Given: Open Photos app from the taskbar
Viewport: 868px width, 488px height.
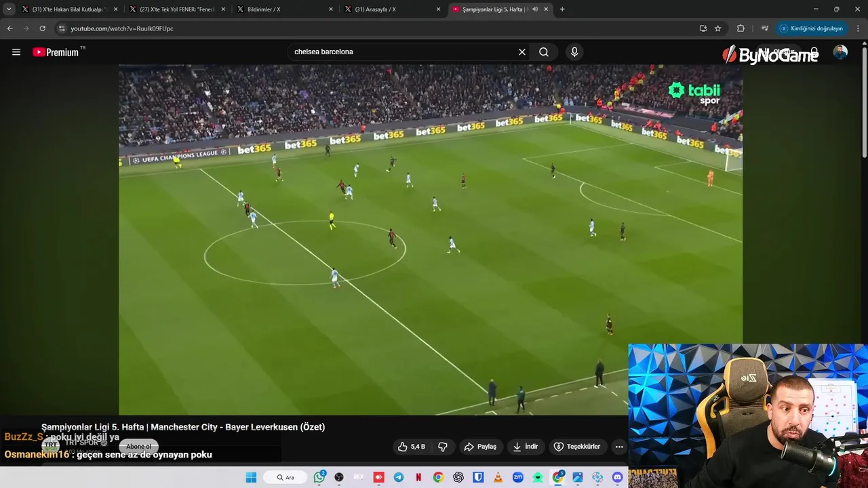Looking at the screenshot, I should click(578, 477).
